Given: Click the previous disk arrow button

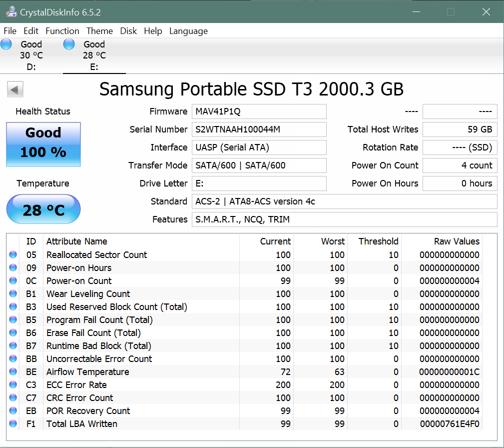Looking at the screenshot, I should point(15,90).
